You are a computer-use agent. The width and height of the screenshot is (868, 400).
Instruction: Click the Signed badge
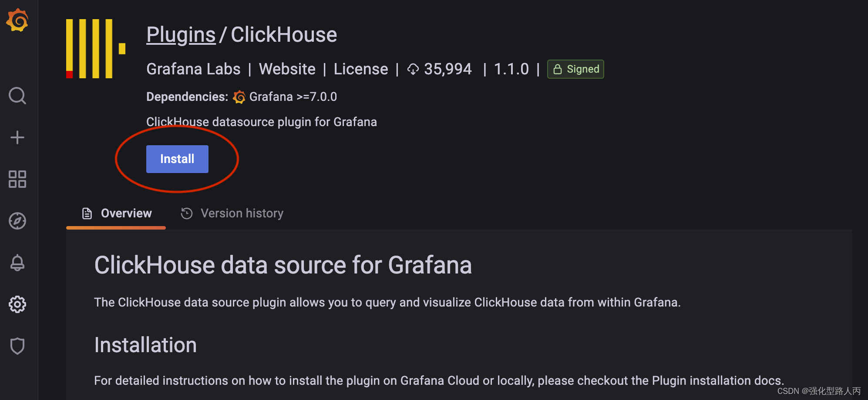tap(575, 69)
